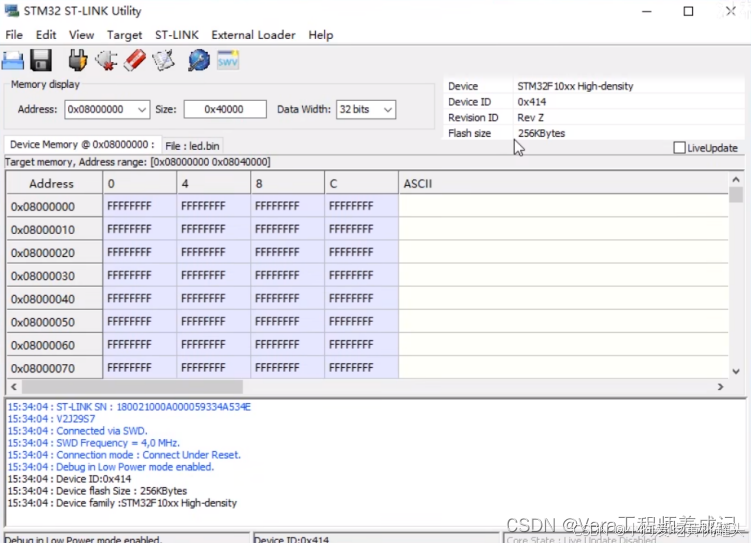The width and height of the screenshot is (752, 544).
Task: Click the log line 'SWD Frequency = 4,0 MHz.'
Action: 93,443
